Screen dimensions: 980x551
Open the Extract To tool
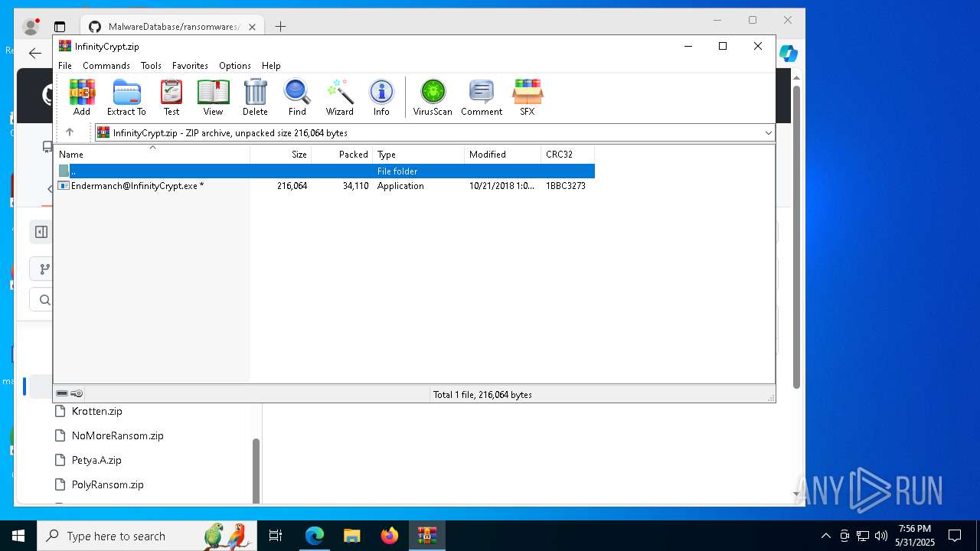coord(126,97)
